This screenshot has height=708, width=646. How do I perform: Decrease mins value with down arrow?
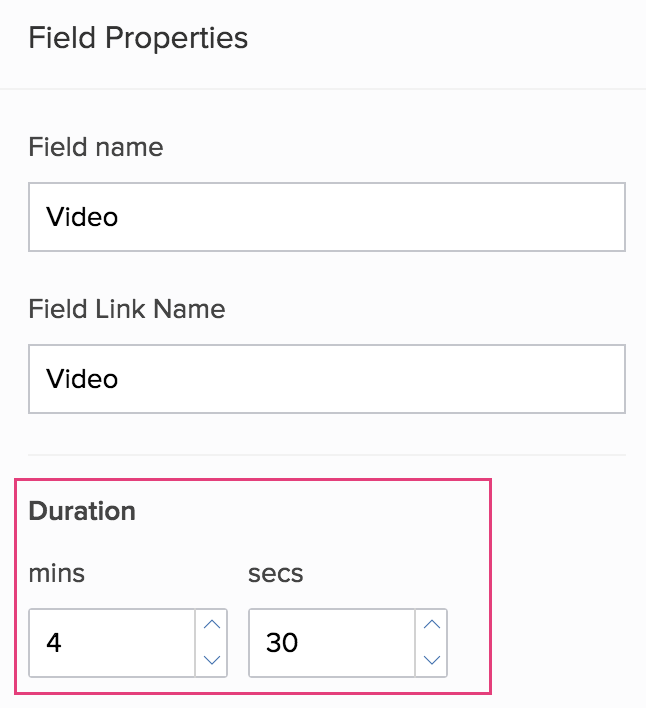(x=211, y=659)
